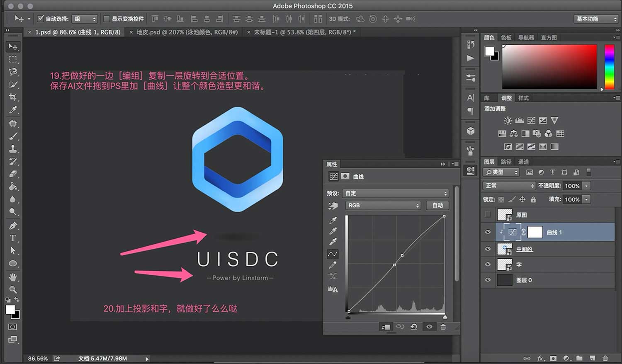Screen dimensions: 622x364
Task: Click the 图层 0 layer thumbnail
Action: click(505, 280)
